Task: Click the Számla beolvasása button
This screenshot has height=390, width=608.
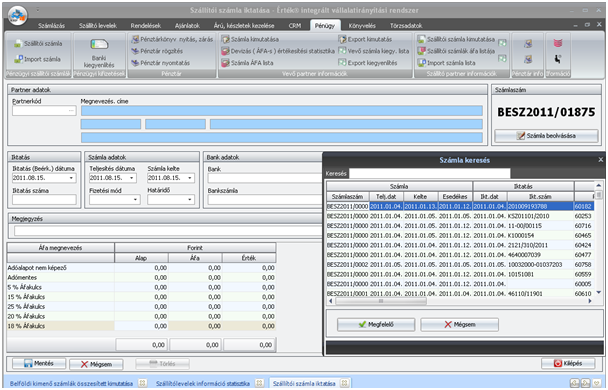Action: point(546,136)
